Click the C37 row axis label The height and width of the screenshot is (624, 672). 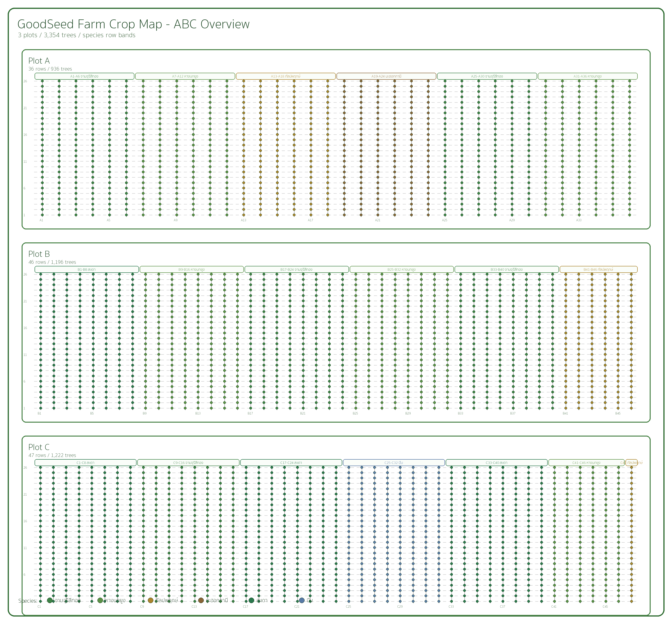point(503,606)
